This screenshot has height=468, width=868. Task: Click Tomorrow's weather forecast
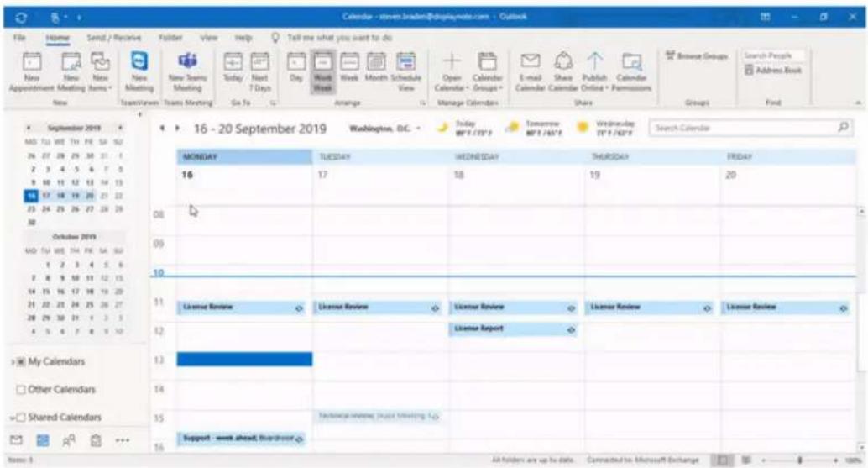[x=534, y=128]
